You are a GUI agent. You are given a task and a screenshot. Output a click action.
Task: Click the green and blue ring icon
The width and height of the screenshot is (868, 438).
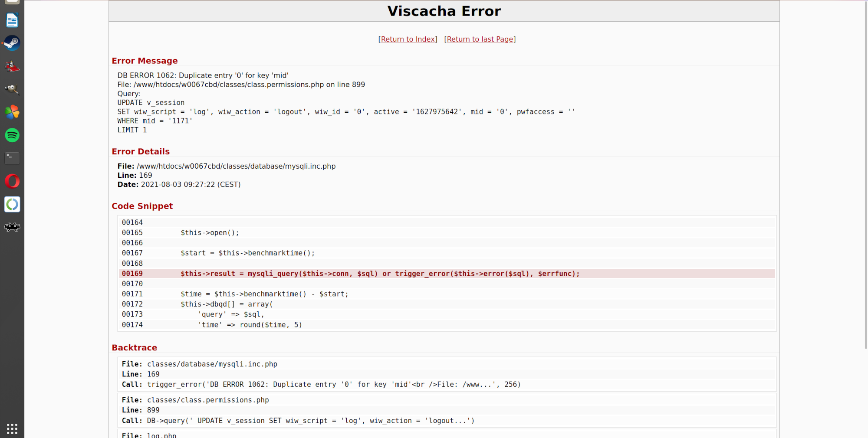click(x=12, y=204)
